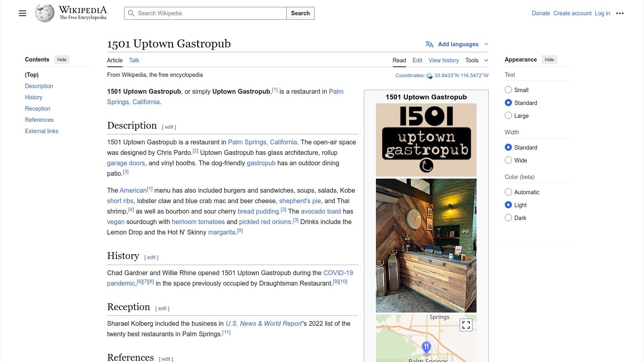The width and height of the screenshot is (644, 362).
Task: Open the restaurant interior photo
Action: click(x=426, y=245)
